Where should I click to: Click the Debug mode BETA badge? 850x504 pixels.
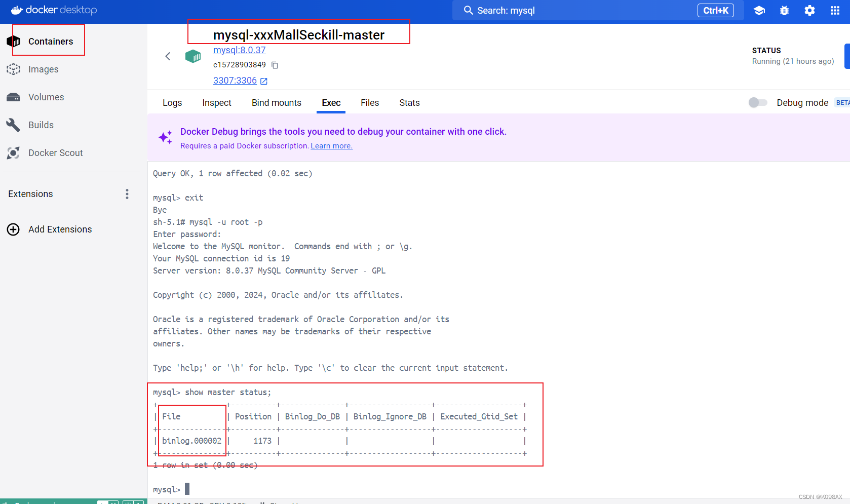(842, 103)
